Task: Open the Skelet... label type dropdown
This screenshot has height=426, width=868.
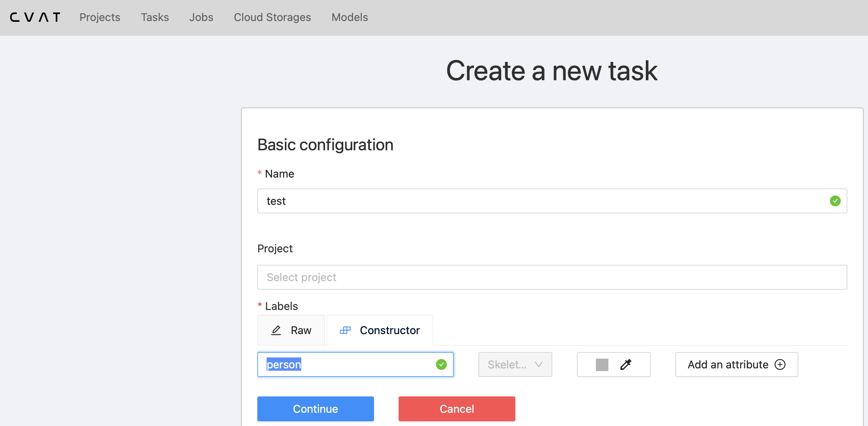Action: pyautogui.click(x=515, y=364)
